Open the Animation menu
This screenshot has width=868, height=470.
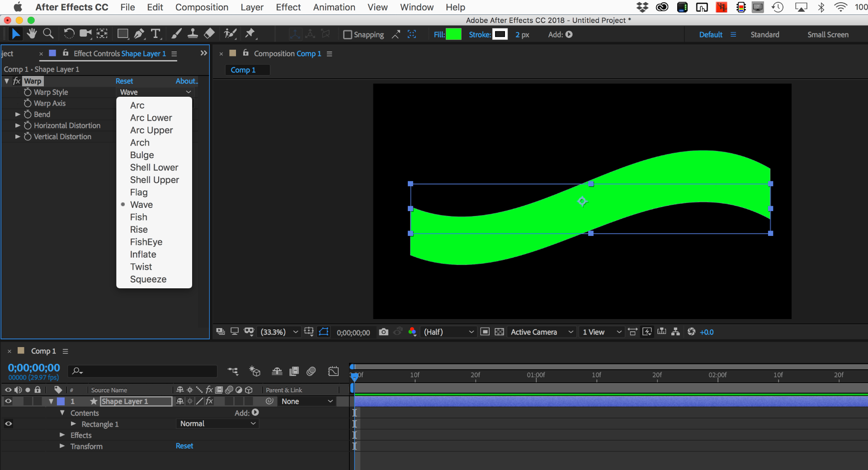click(334, 7)
